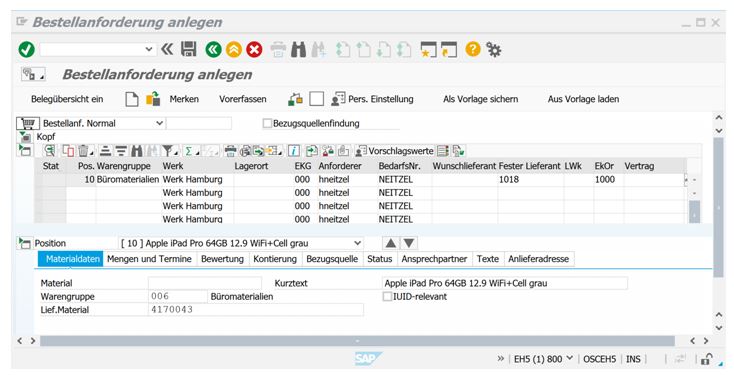This screenshot has height=375, width=734.
Task: Expand status bar with double chevron
Action: pyautogui.click(x=500, y=359)
